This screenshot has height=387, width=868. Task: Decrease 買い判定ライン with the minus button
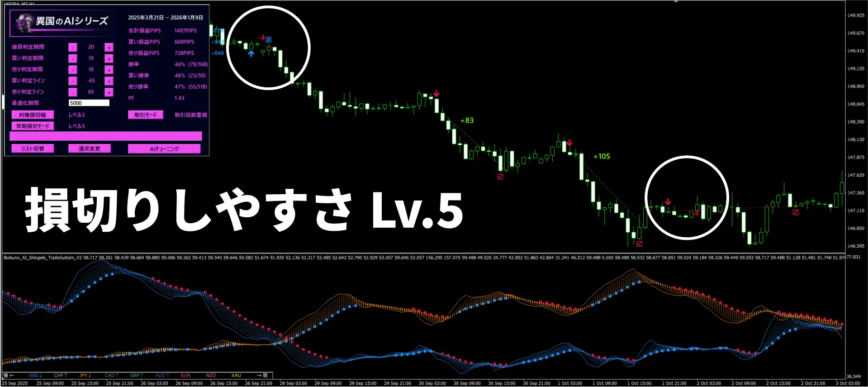point(72,81)
